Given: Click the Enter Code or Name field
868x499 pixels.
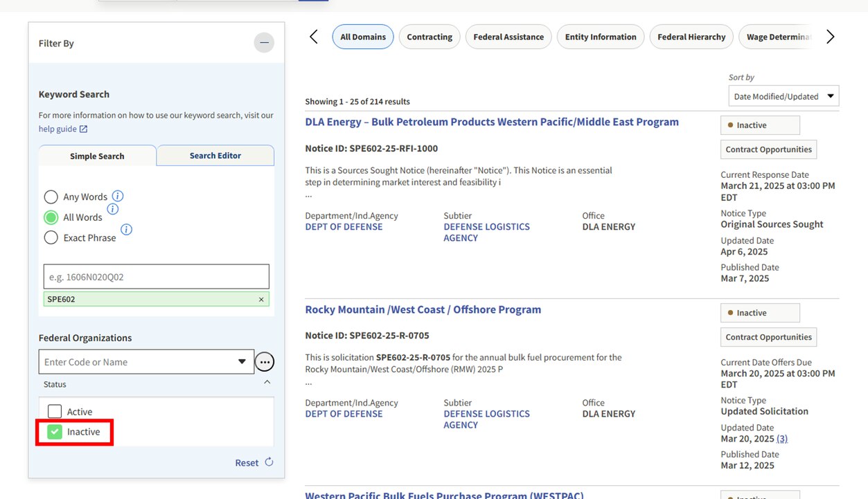Looking at the screenshot, I should pyautogui.click(x=146, y=362).
